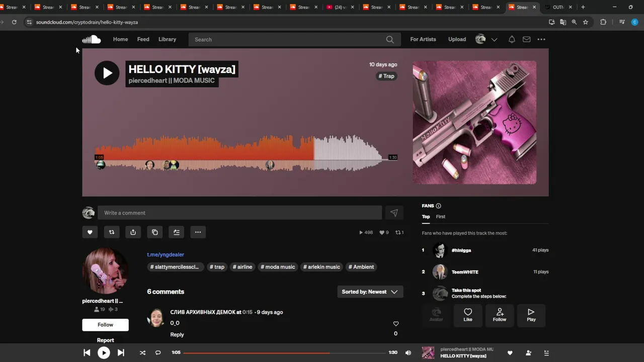Open #hinigga fan profile

(461, 250)
